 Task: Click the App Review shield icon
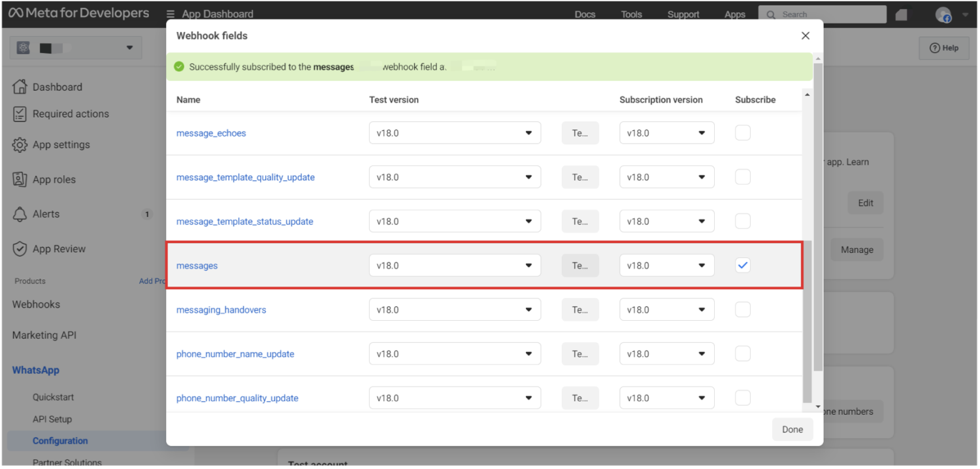[20, 249]
